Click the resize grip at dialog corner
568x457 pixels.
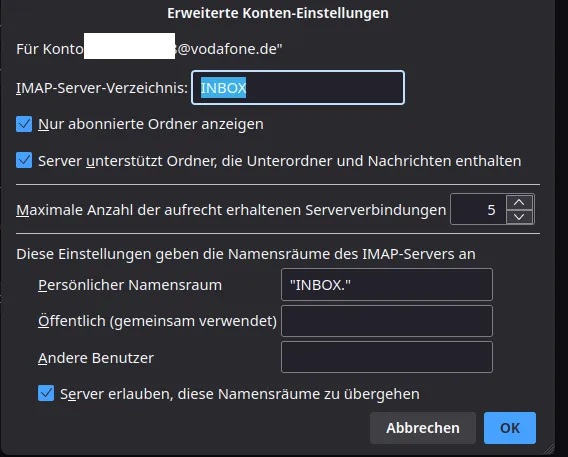coord(549,449)
